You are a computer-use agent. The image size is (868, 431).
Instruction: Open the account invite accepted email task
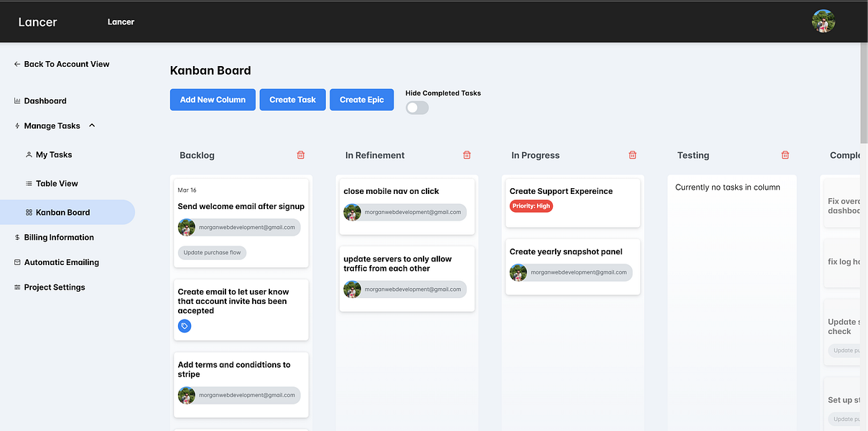(x=241, y=310)
